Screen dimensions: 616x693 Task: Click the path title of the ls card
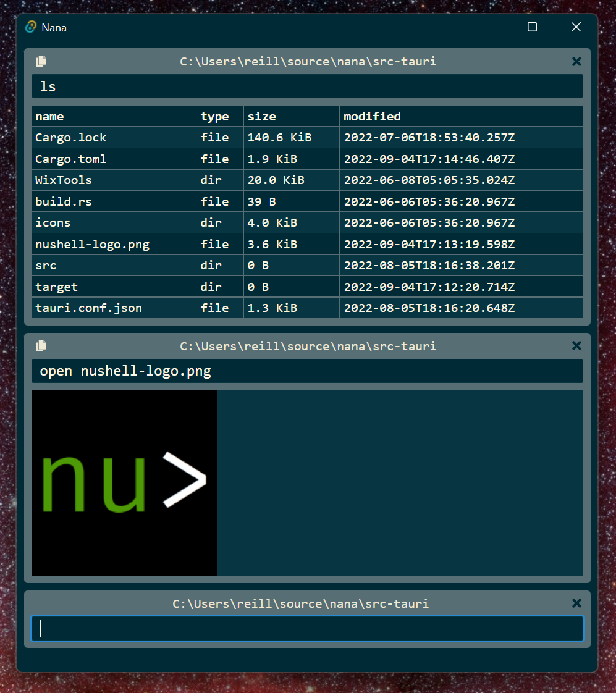click(x=308, y=61)
